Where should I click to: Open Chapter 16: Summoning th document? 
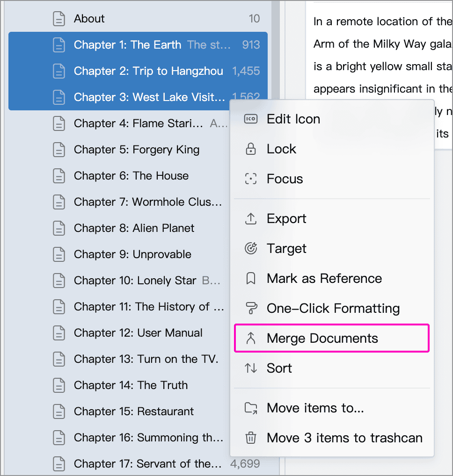click(x=119, y=438)
